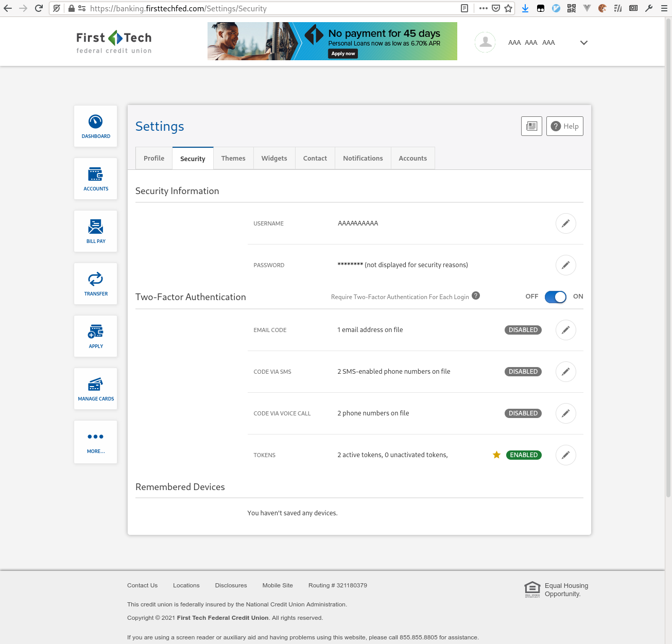Open the browser hamburger menu

pos(664,8)
